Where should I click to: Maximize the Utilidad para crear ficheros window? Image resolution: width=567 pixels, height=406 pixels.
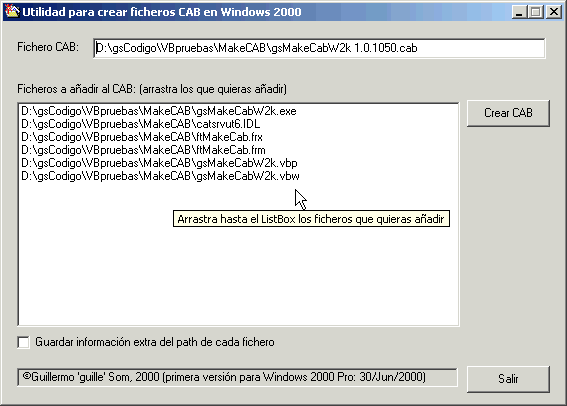click(536, 12)
